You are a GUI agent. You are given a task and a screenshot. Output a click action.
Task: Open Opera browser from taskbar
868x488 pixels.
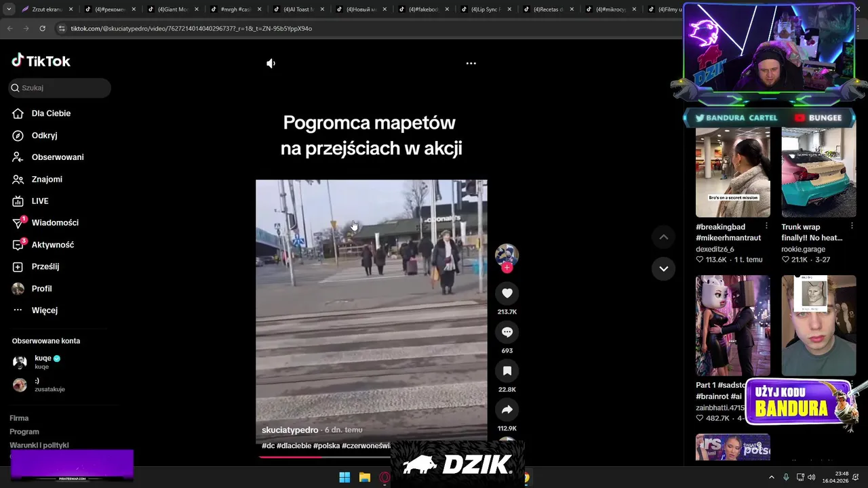click(x=384, y=477)
